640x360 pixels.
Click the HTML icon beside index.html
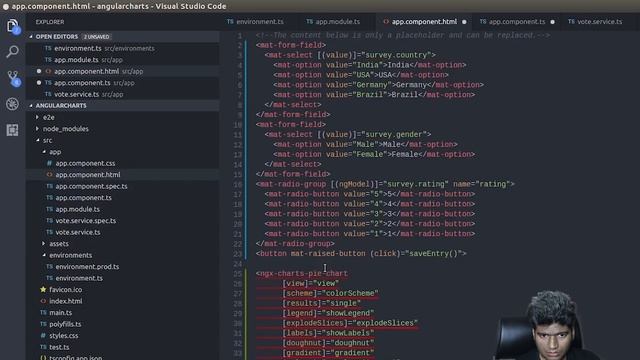coord(43,301)
